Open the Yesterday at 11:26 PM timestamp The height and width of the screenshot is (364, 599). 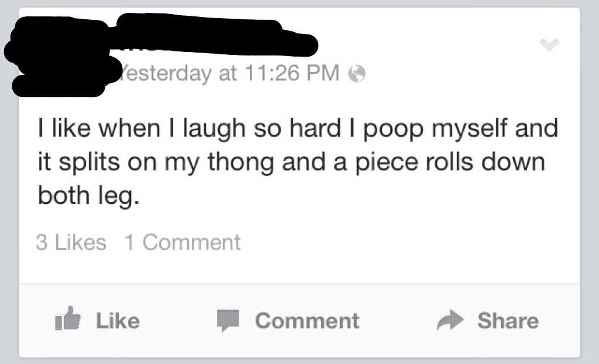coord(230,73)
